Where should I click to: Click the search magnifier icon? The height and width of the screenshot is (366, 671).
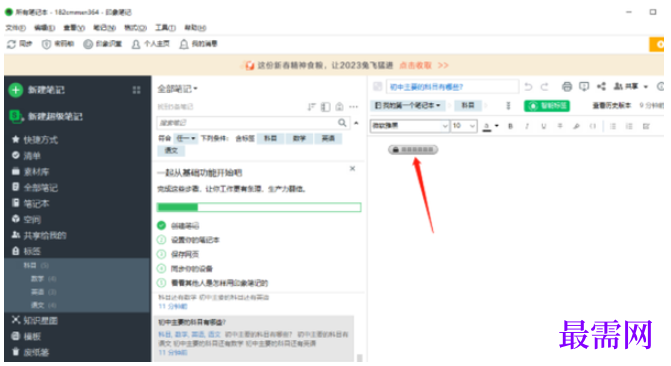(x=342, y=123)
